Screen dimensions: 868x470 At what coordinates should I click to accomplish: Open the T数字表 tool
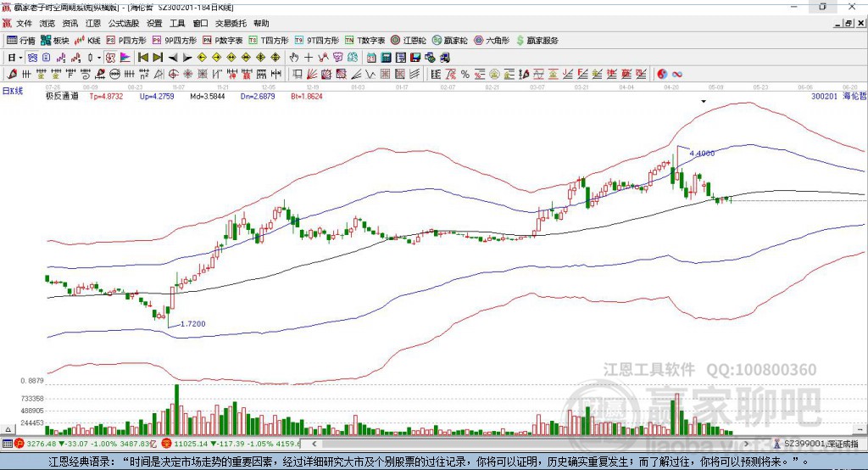tap(364, 41)
